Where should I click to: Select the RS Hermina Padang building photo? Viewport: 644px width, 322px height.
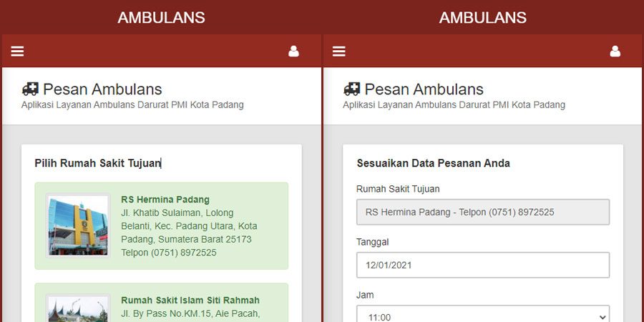pyautogui.click(x=78, y=225)
